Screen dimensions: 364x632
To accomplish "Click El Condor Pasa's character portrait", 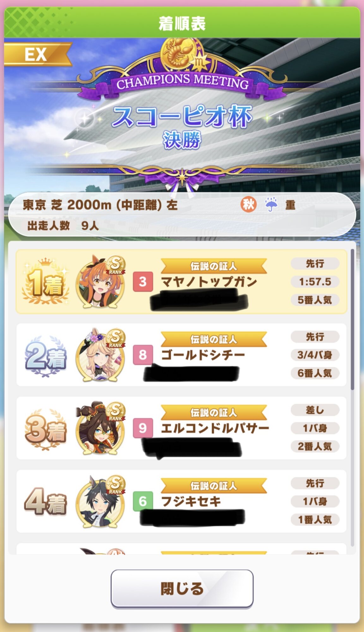I will click(x=100, y=428).
